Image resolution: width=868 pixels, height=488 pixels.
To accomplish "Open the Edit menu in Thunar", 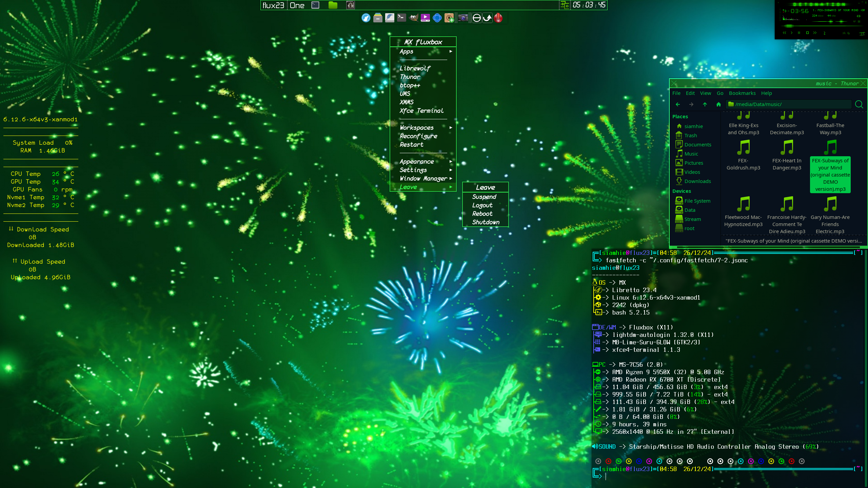I will [x=690, y=93].
